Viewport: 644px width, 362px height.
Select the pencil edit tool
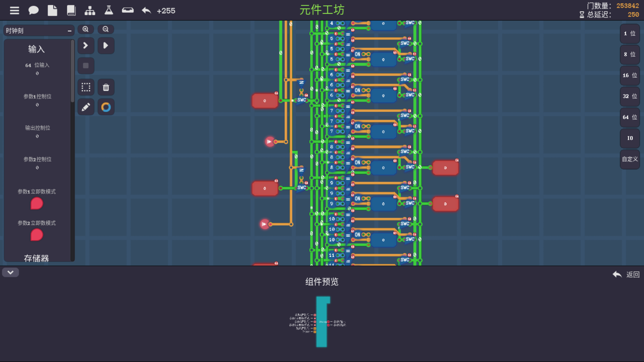pyautogui.click(x=86, y=107)
